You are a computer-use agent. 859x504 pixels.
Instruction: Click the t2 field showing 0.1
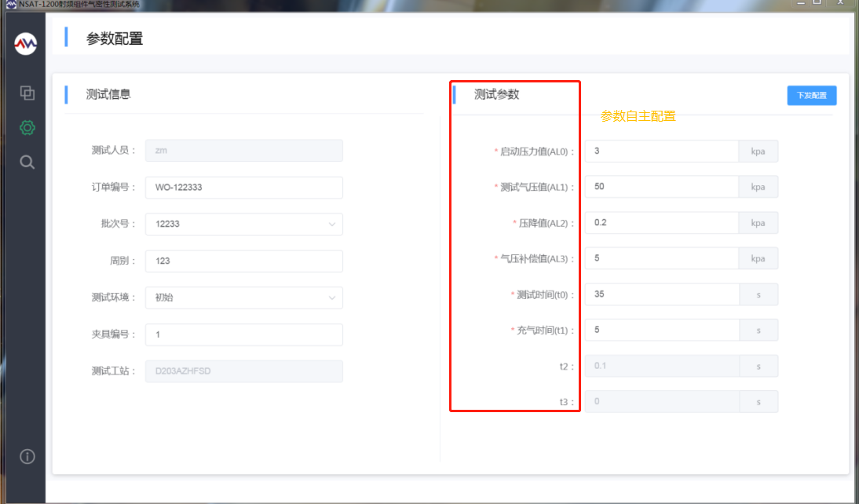(661, 366)
